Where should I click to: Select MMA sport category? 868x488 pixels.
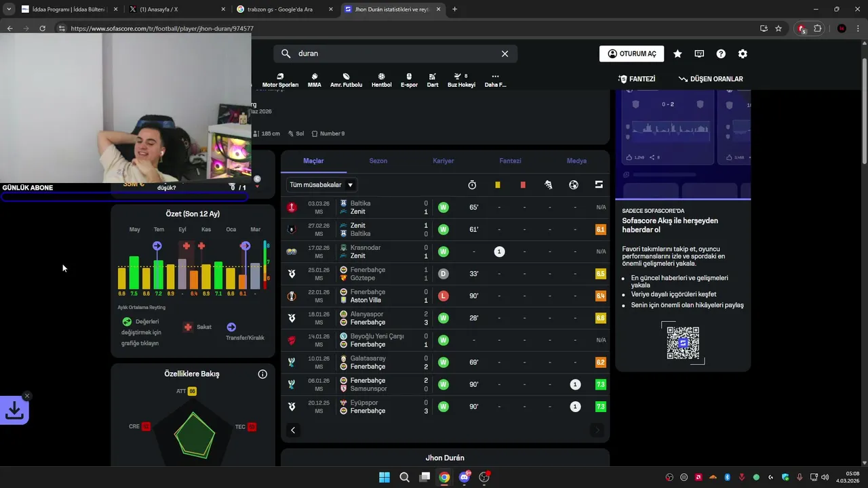pos(315,80)
